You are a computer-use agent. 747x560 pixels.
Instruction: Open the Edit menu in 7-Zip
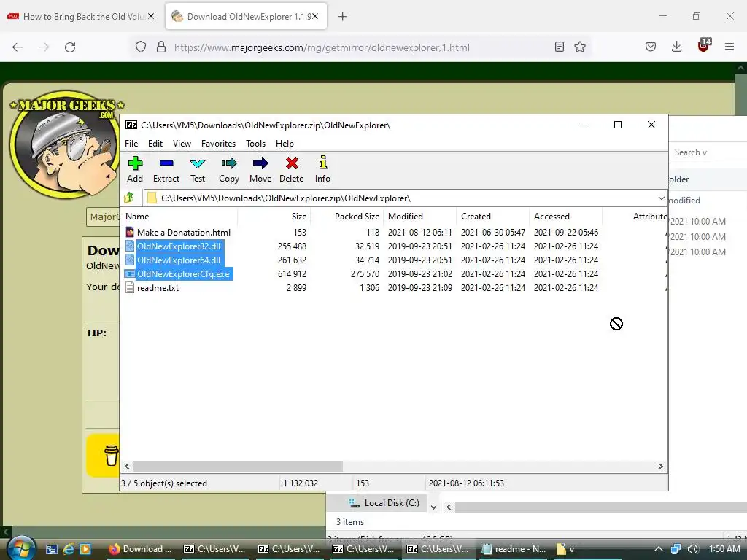point(155,144)
